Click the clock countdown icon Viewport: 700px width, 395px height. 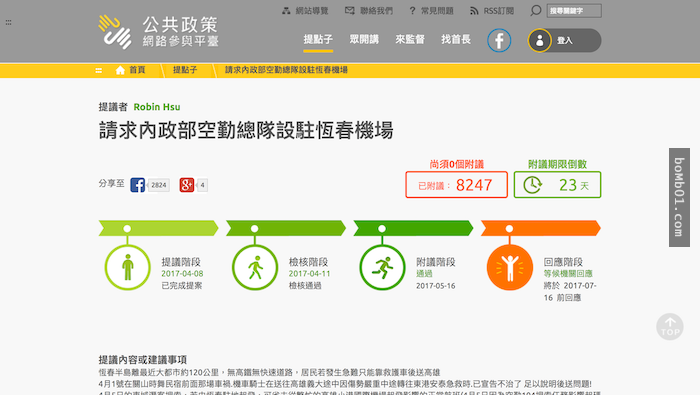click(x=532, y=185)
